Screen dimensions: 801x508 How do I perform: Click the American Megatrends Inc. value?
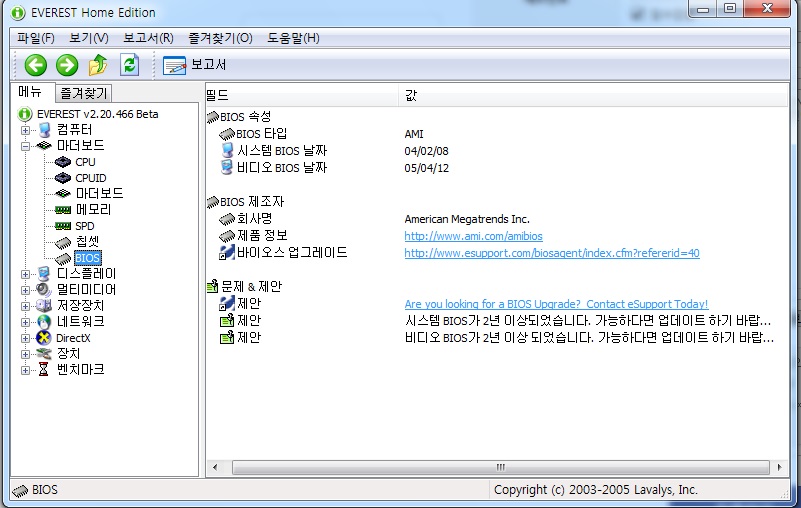coord(467,219)
